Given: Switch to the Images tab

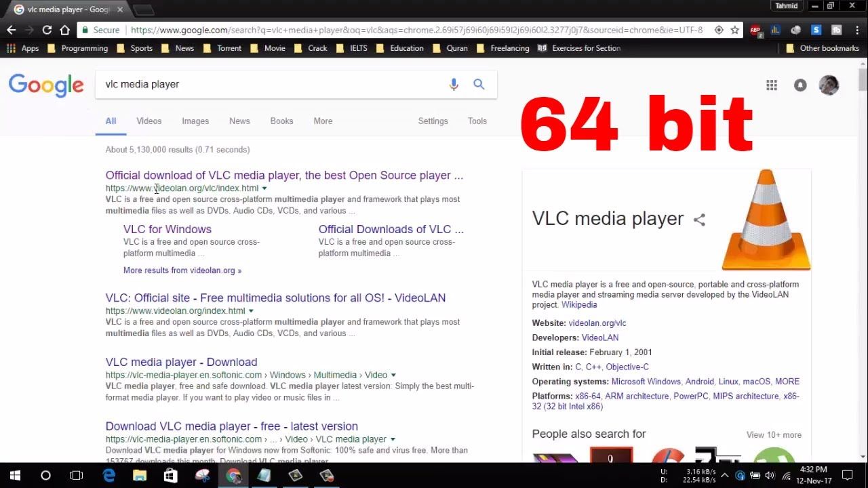Looking at the screenshot, I should (x=195, y=121).
